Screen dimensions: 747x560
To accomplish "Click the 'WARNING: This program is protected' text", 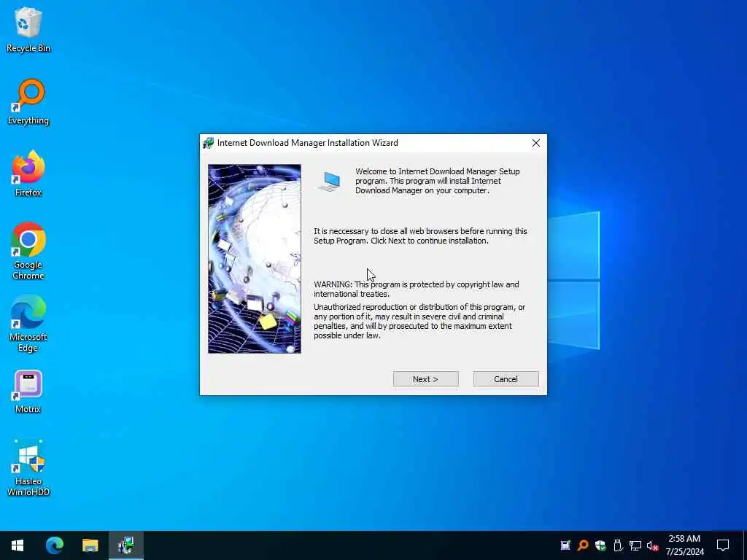I will pos(417,289).
